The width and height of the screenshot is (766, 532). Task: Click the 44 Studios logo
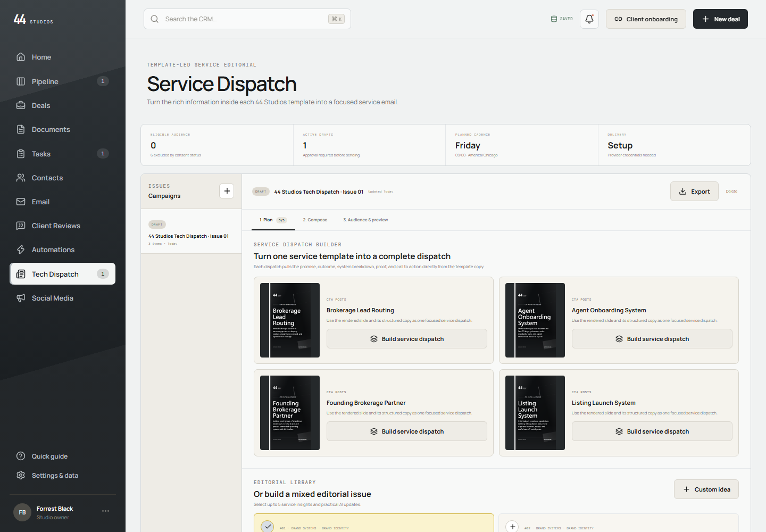[x=33, y=20]
